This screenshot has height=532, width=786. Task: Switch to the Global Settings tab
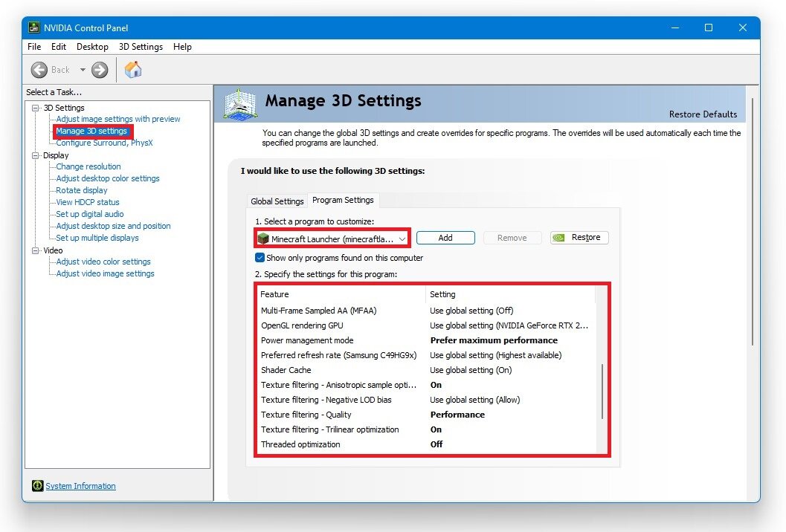point(277,201)
